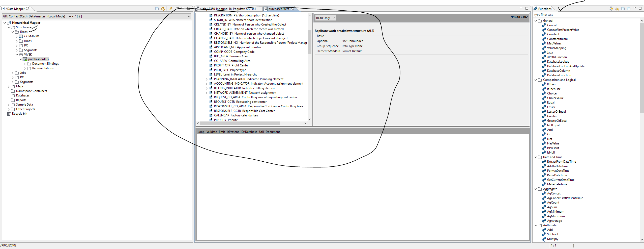The width and height of the screenshot is (644, 249).
Task: Toggle the bidirectional mapping arrows icon in Data Mapper toolbar
Action: coord(163,8)
